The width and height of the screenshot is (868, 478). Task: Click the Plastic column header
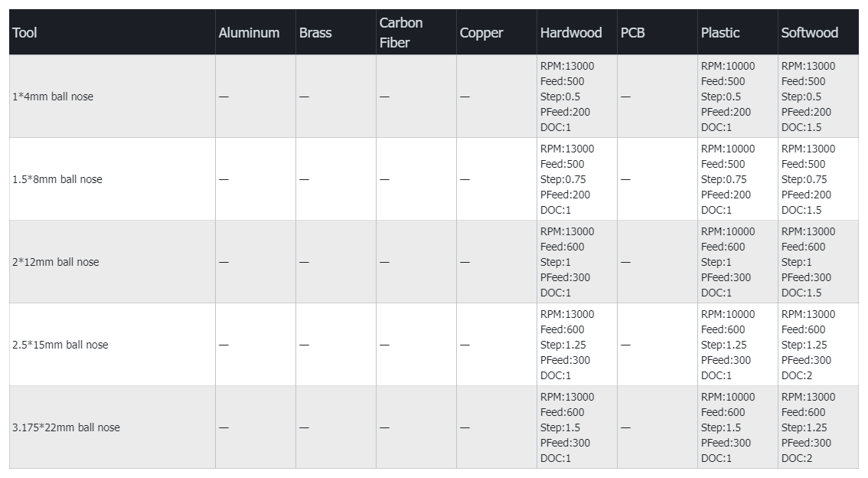720,33
